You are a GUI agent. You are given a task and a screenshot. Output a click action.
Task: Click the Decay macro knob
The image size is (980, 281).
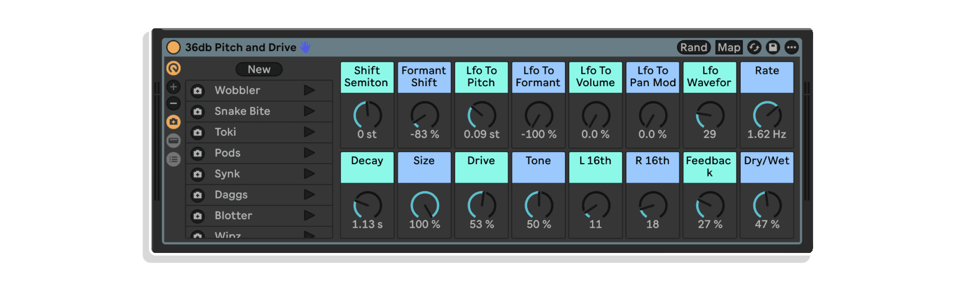click(x=367, y=205)
